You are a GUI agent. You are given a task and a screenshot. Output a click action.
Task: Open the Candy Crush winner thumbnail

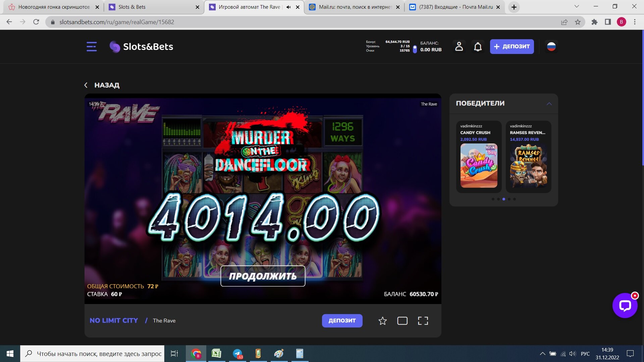[479, 166]
